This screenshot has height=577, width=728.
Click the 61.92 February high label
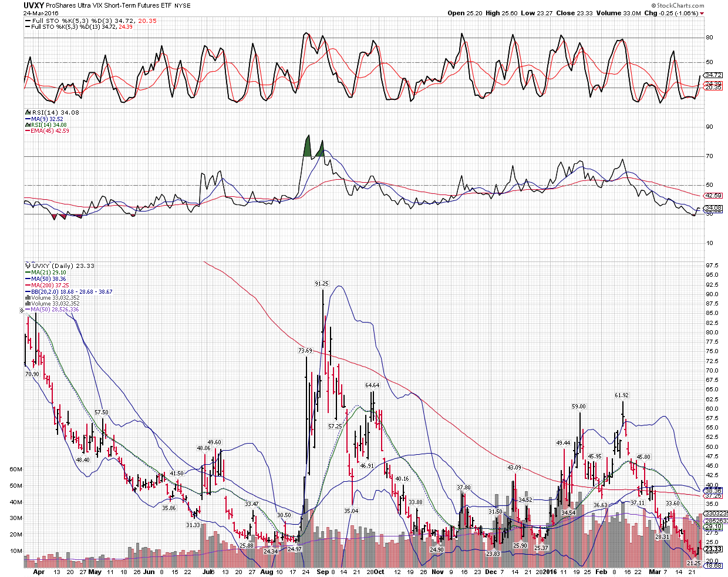coord(622,395)
